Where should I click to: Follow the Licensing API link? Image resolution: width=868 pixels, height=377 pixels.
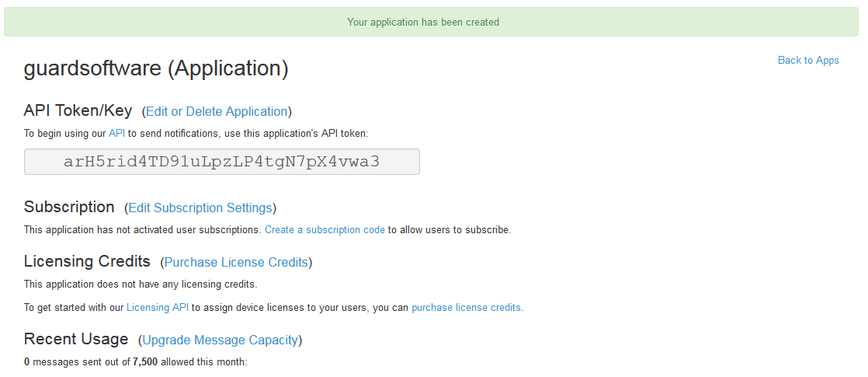click(158, 307)
